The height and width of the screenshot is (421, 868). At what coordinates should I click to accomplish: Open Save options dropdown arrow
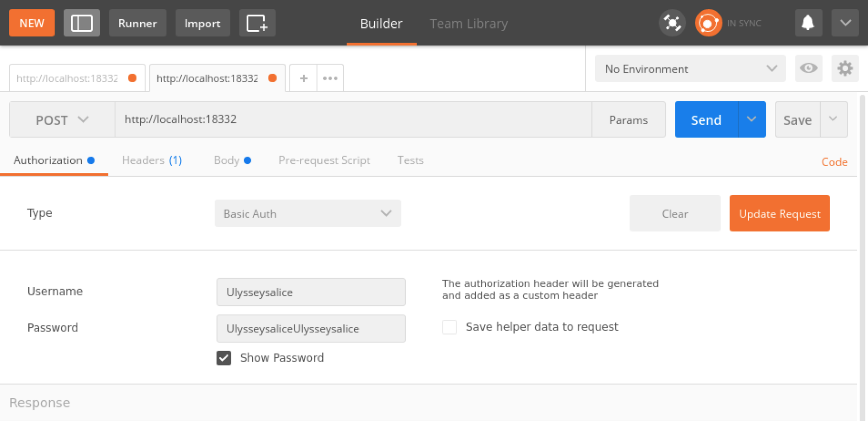tap(833, 119)
